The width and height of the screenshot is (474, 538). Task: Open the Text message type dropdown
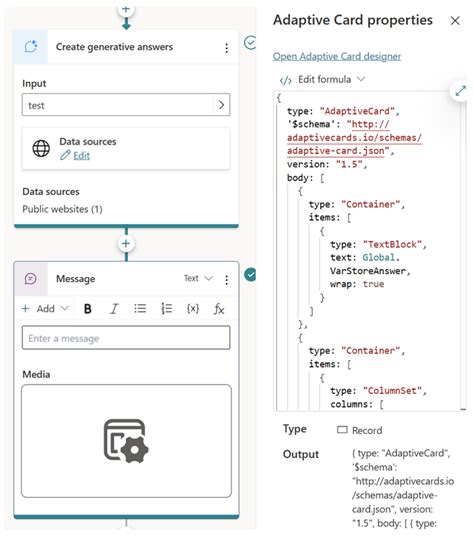(198, 278)
